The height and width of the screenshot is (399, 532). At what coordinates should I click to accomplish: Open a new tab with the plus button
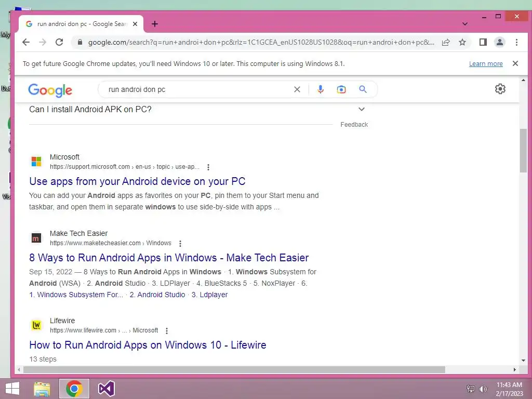[155, 24]
